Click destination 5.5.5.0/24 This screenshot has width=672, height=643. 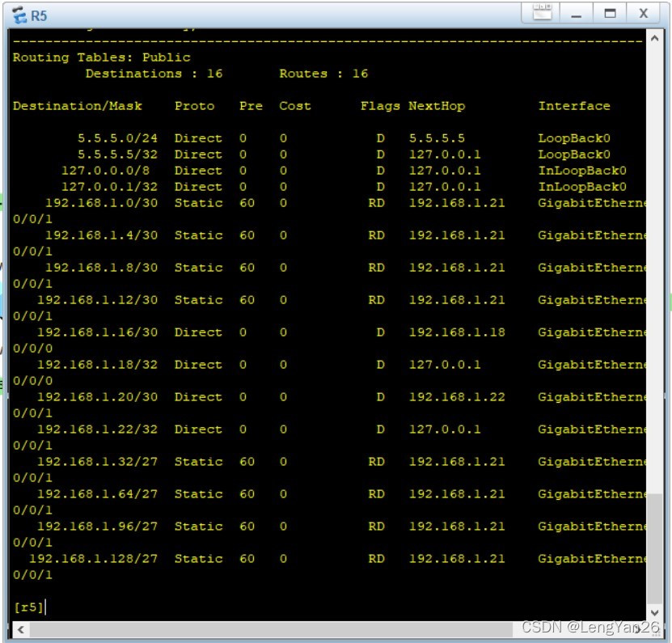(117, 138)
